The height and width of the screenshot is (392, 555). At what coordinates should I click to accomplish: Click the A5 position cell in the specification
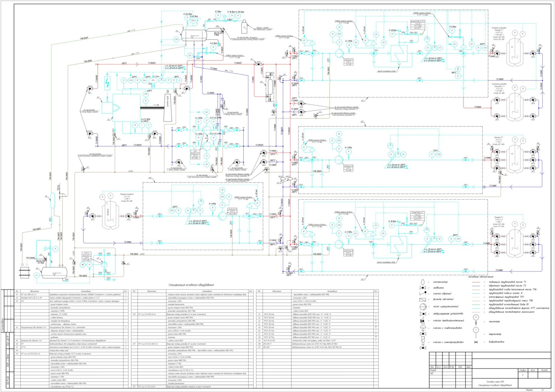coord(259,328)
